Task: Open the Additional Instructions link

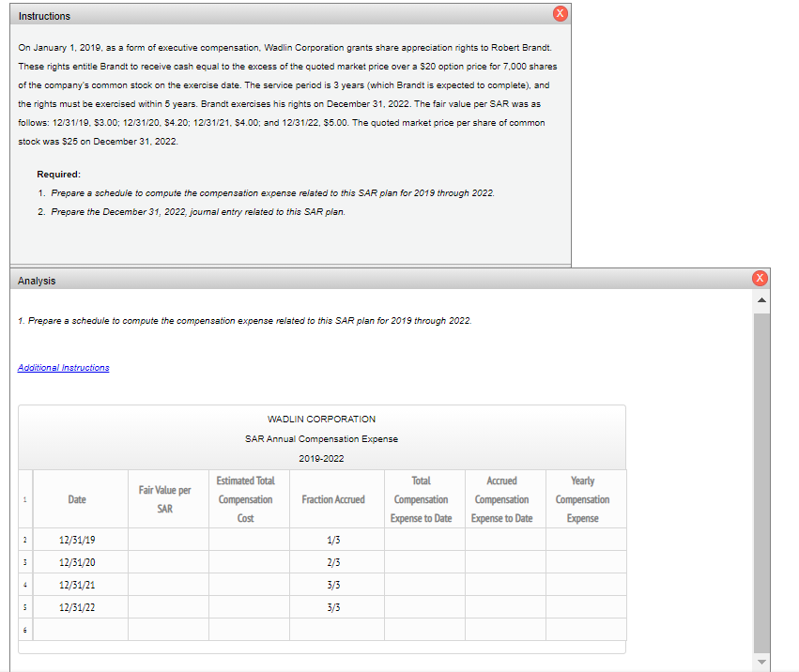Action: pos(63,368)
